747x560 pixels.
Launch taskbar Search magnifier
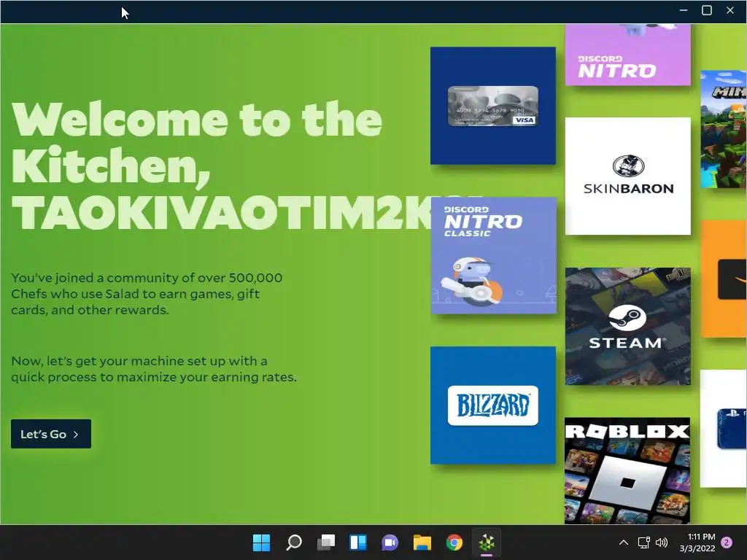(x=293, y=542)
